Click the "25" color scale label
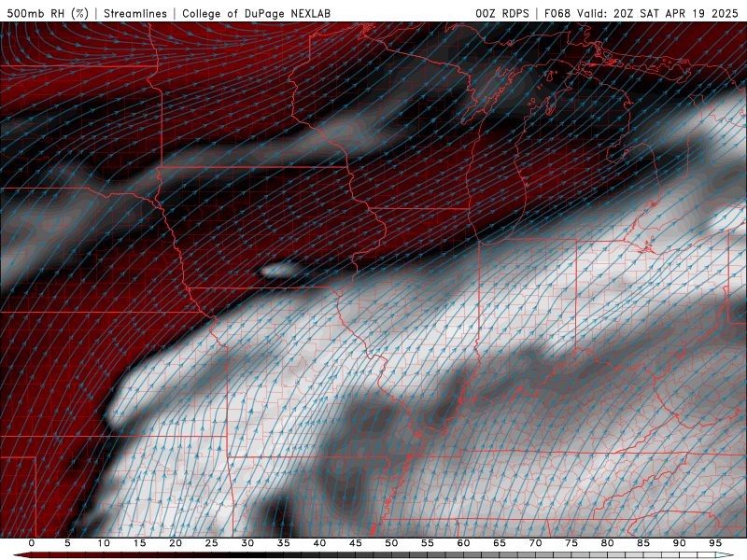747x560 pixels. [x=212, y=543]
